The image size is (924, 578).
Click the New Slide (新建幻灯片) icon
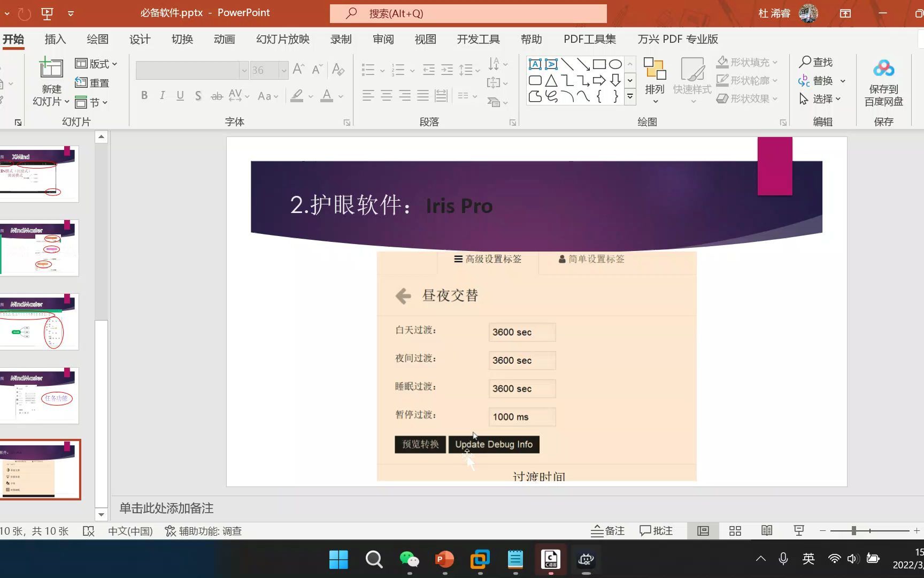[51, 69]
